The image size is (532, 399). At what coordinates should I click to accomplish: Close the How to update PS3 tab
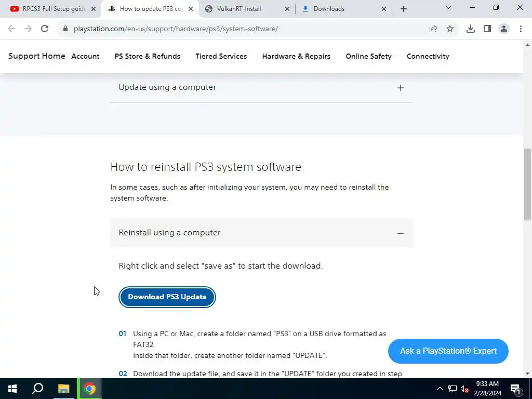coord(191,9)
